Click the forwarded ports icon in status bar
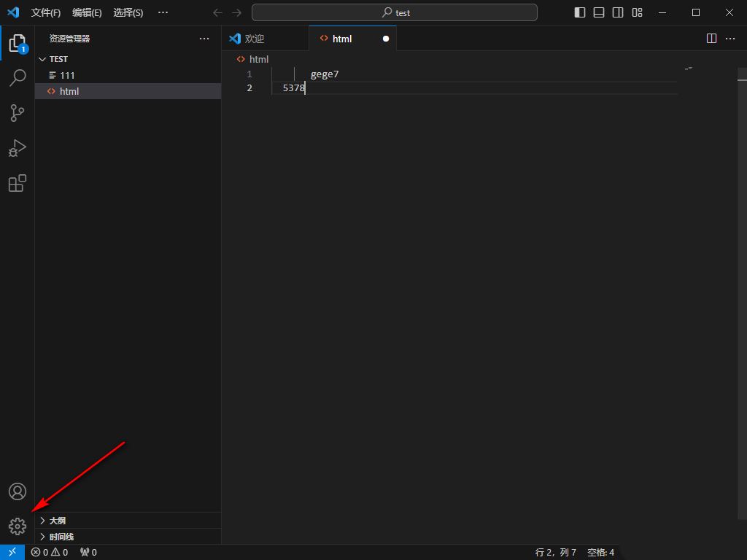This screenshot has width=747, height=560. click(x=88, y=552)
